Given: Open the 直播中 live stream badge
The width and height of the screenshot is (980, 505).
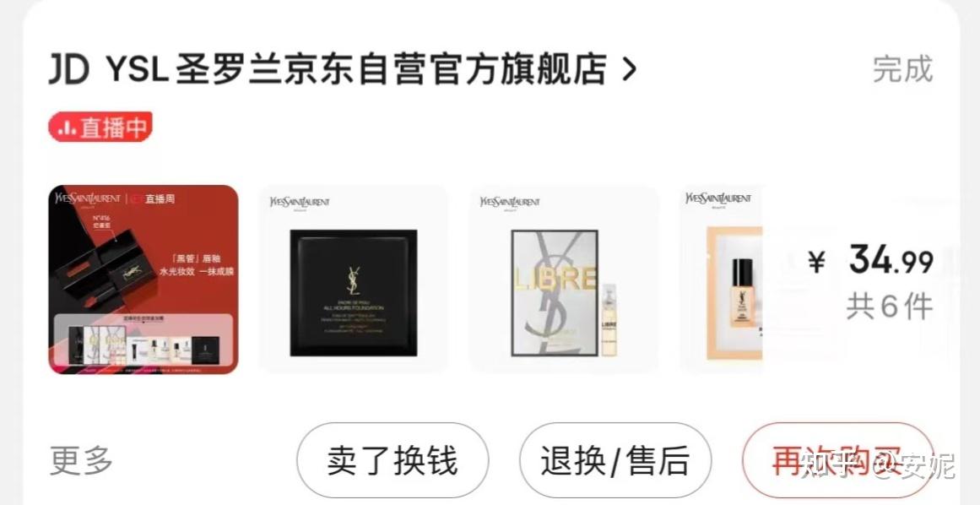Looking at the screenshot, I should coord(100,127).
